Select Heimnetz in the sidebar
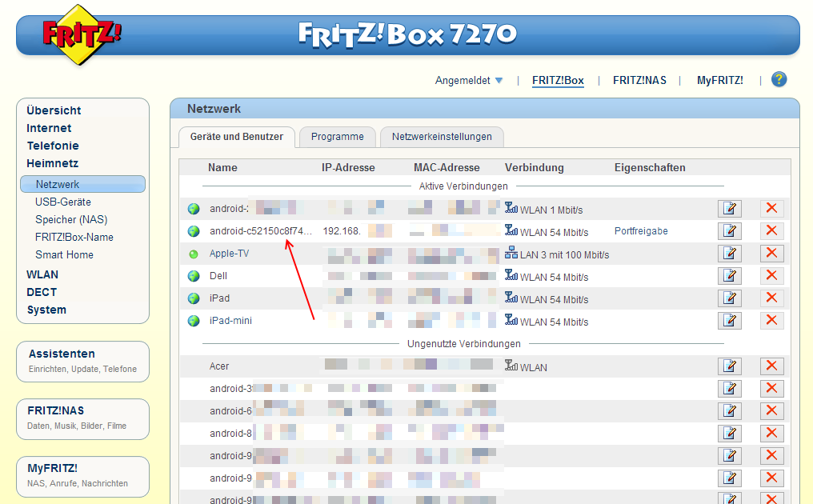Viewport: 813px width, 504px height. (52, 163)
